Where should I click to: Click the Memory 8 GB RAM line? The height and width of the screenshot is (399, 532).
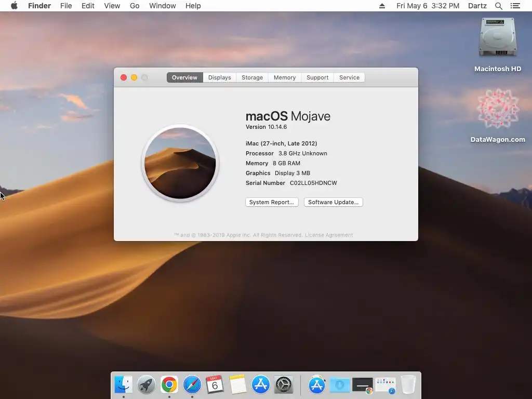point(273,163)
